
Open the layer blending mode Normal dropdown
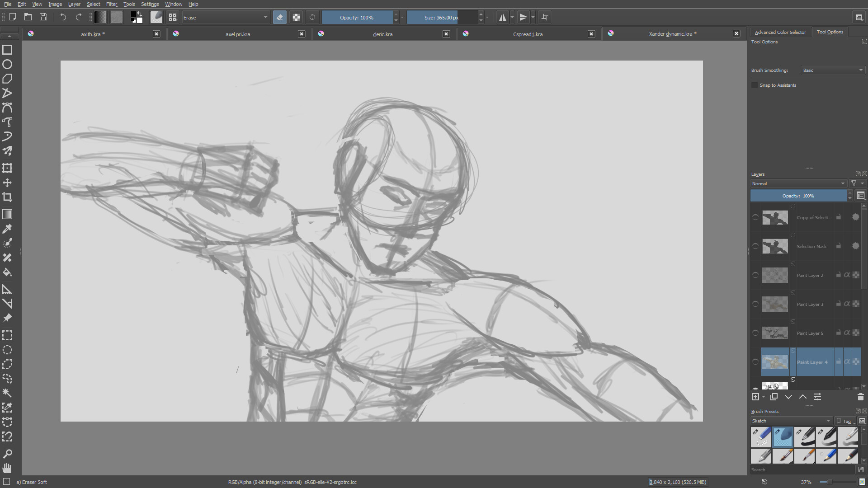click(x=798, y=183)
